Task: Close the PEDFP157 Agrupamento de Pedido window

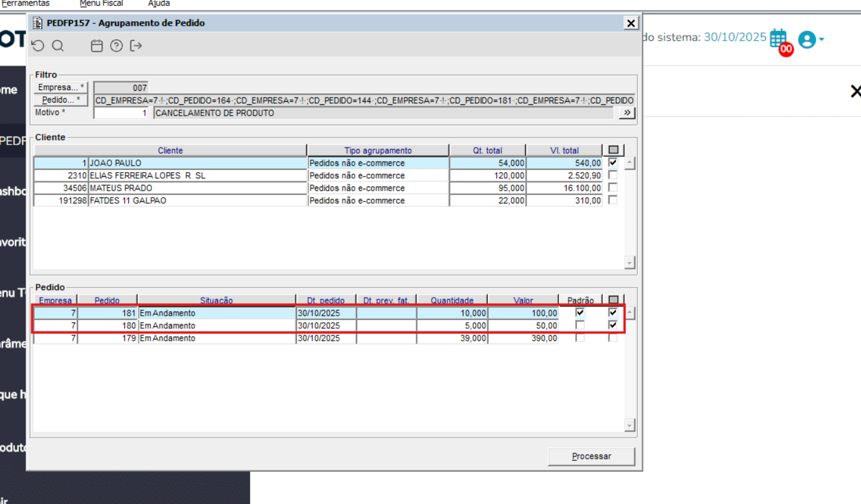Action: point(631,23)
